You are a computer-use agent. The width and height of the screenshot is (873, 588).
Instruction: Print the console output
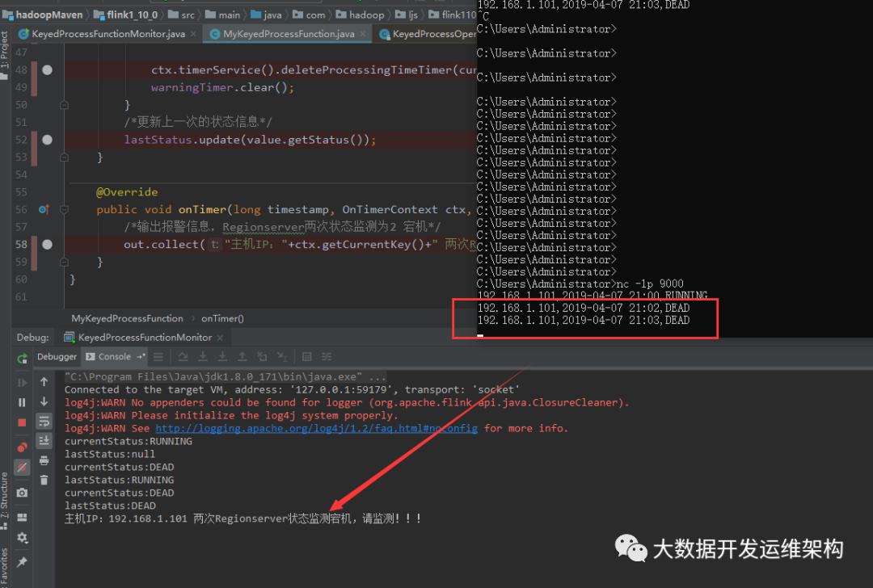[x=44, y=461]
